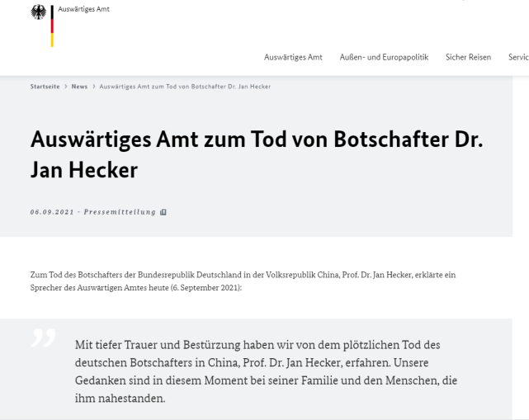Go to Startseite via breadcrumb
529x420 pixels.
pos(45,87)
